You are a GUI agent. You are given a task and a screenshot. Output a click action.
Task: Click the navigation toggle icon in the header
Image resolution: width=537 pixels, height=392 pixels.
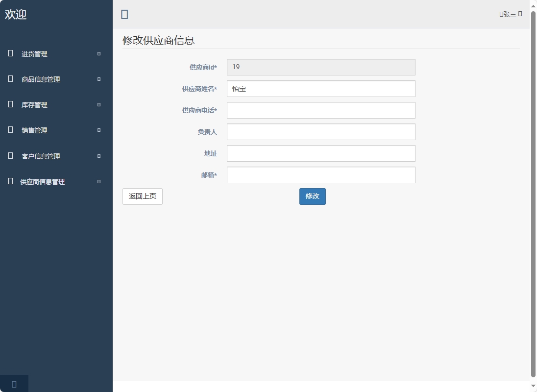(x=124, y=14)
